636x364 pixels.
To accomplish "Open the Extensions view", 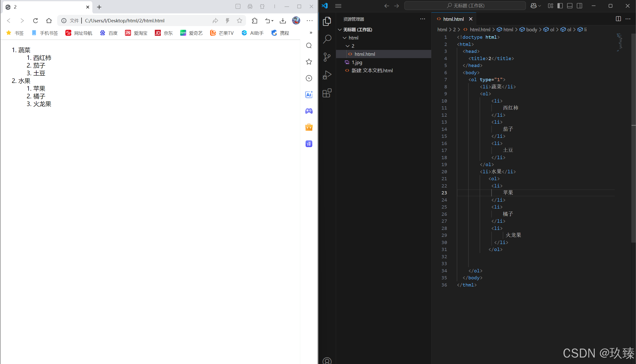I will coord(327,93).
